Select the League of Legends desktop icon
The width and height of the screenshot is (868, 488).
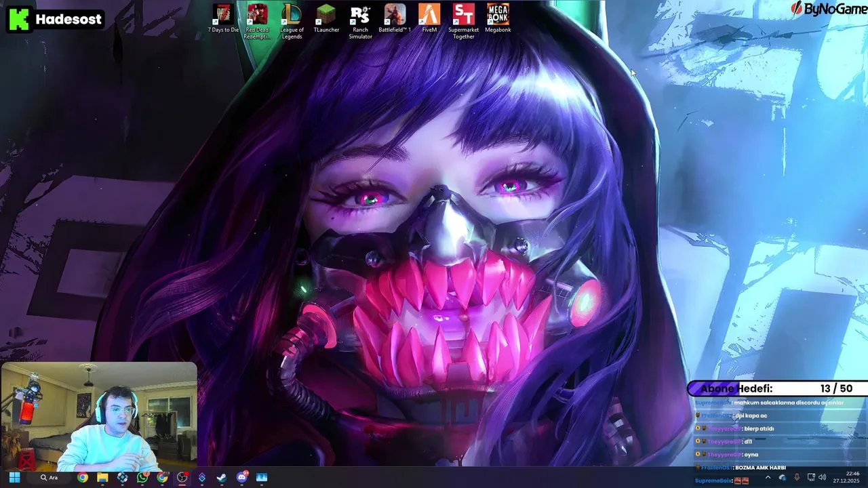click(292, 22)
